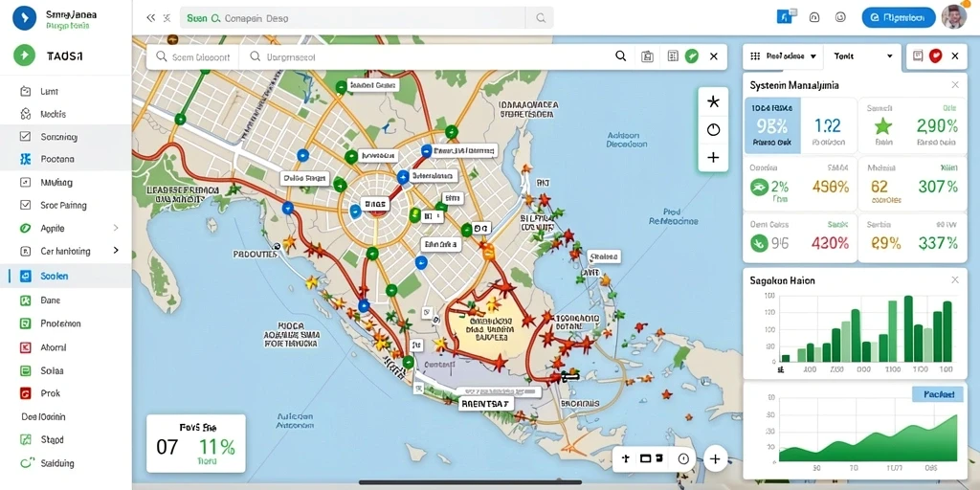
Task: Click the 337% value
Action: coord(938,242)
